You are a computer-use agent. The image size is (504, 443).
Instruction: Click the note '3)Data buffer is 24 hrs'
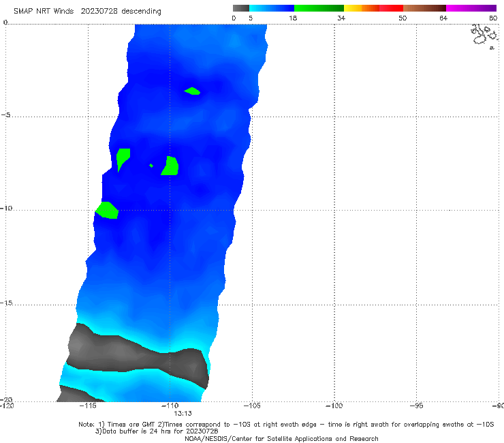157,431
